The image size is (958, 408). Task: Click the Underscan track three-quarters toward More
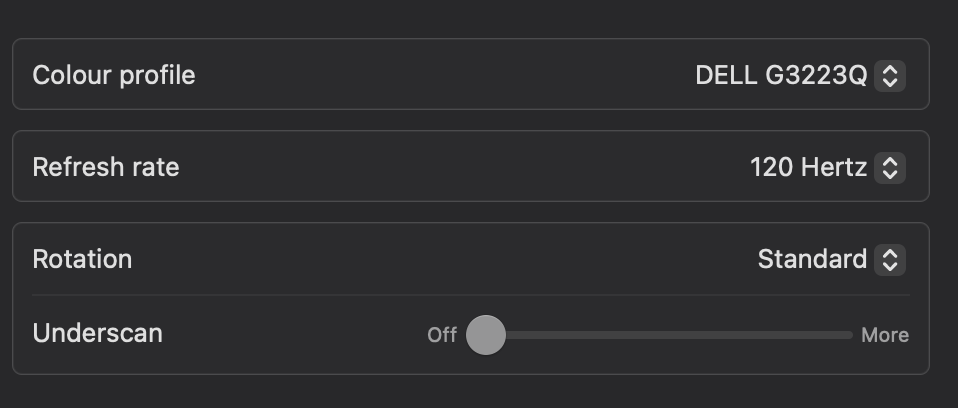(760, 334)
